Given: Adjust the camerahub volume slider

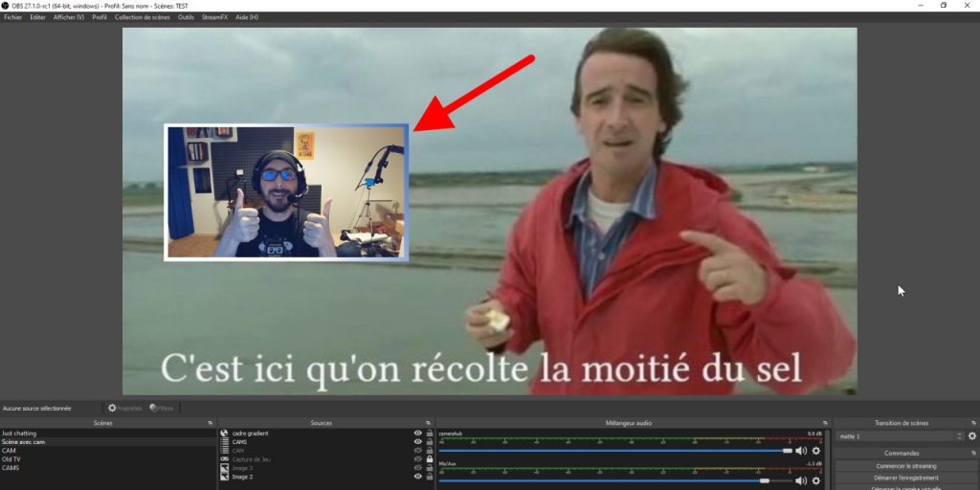Looking at the screenshot, I should click(615, 451).
